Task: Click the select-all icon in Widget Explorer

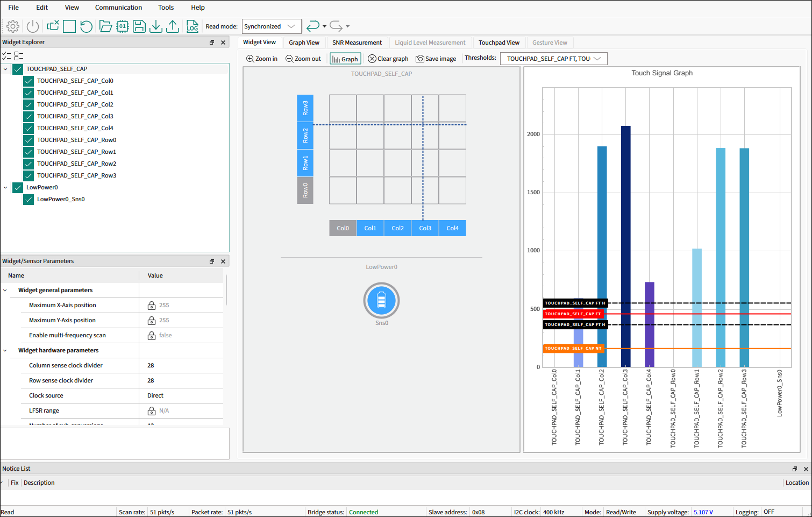Action: pyautogui.click(x=6, y=55)
